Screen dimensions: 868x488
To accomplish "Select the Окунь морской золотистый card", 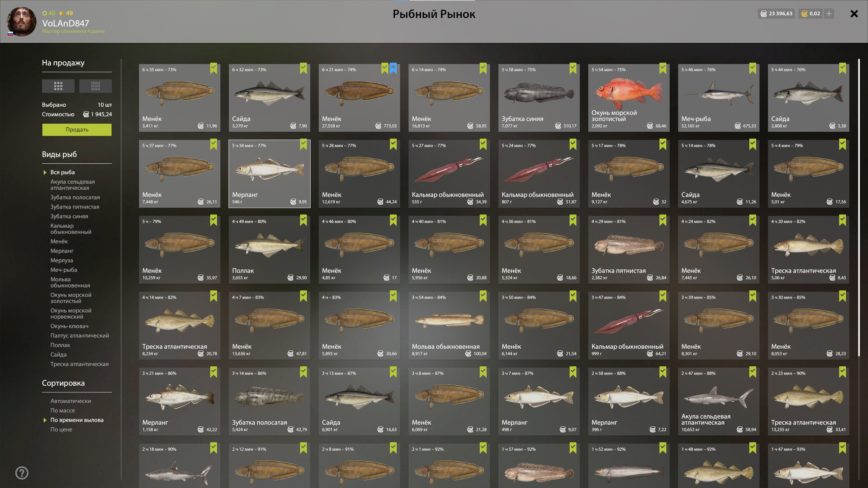I will point(629,98).
